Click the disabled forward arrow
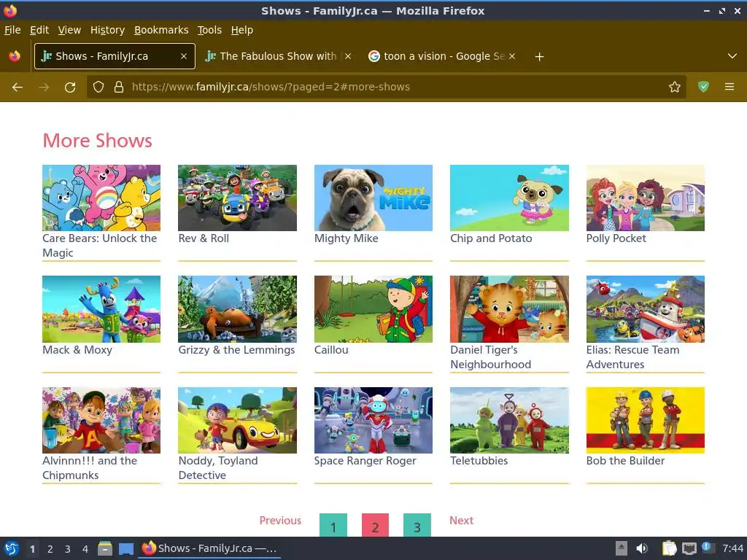This screenshot has width=747, height=560. pos(44,87)
